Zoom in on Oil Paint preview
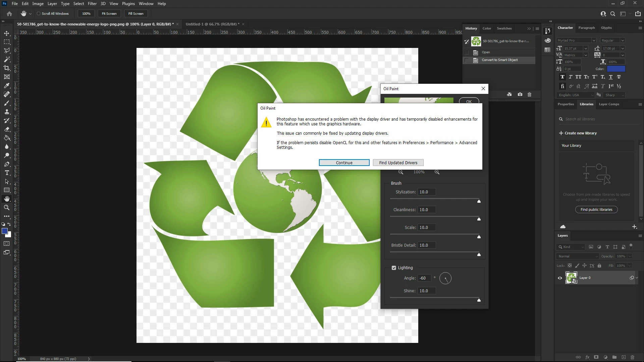644x362 pixels. [437, 172]
